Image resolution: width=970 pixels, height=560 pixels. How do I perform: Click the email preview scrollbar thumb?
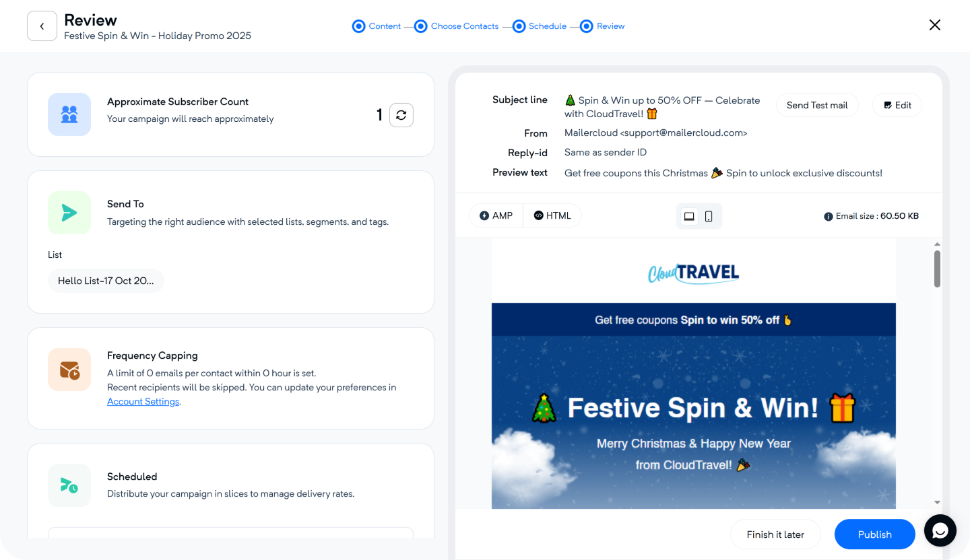point(937,269)
